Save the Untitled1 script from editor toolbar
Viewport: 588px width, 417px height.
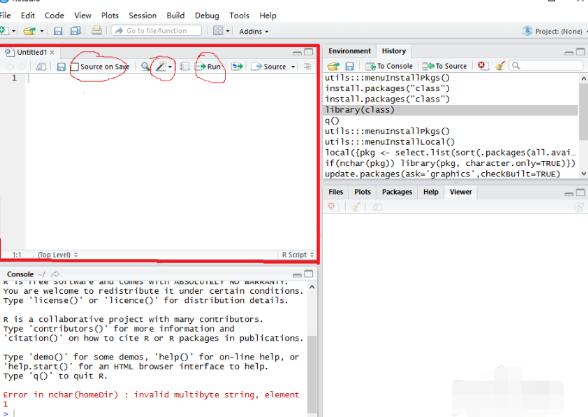coord(61,67)
